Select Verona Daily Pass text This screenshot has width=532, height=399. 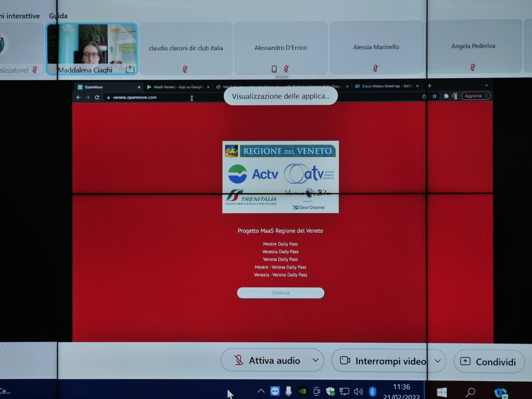pyautogui.click(x=280, y=259)
